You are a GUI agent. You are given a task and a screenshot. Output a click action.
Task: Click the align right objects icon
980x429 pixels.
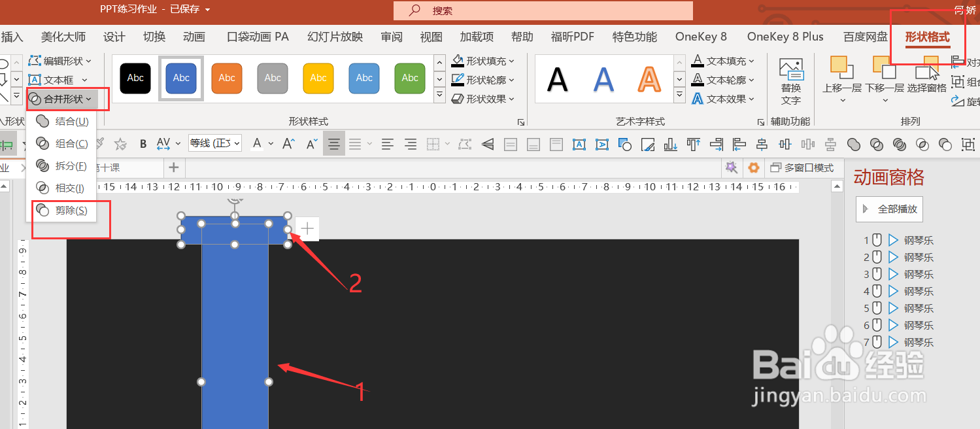coord(717,145)
